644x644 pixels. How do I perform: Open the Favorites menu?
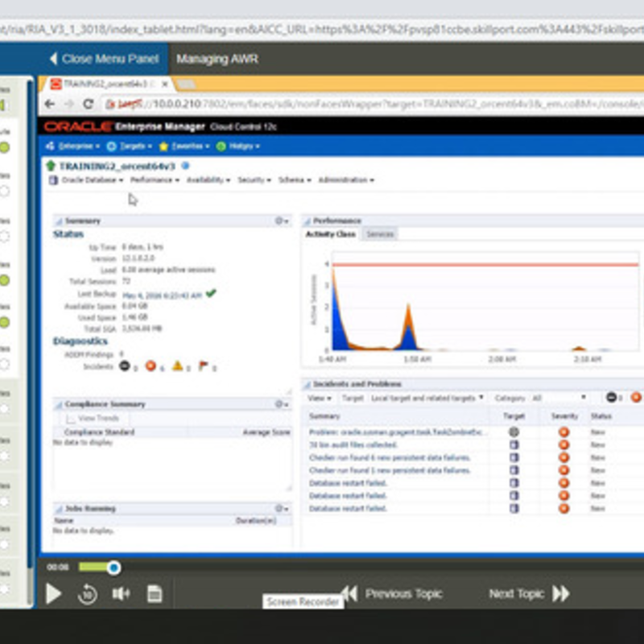click(184, 147)
